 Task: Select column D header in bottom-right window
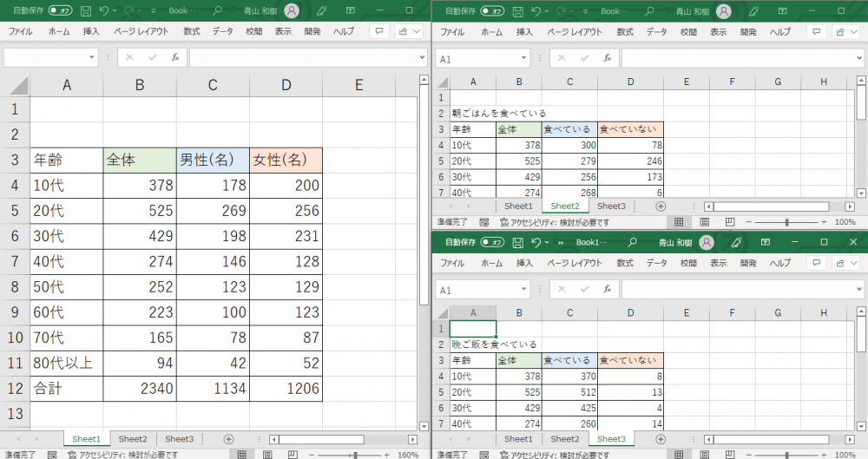(630, 313)
